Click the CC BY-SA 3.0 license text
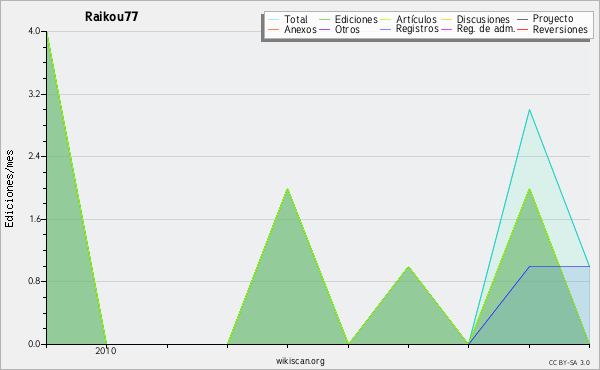Screen dimensions: 600x370 (569, 362)
